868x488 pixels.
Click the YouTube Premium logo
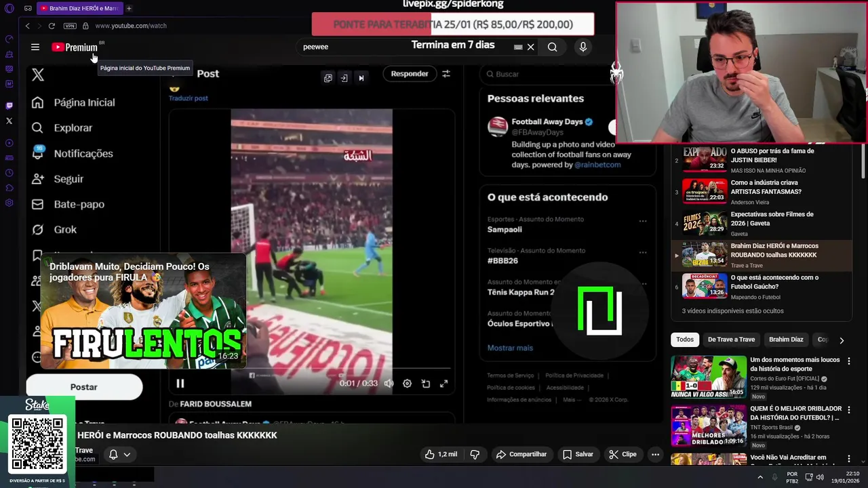(x=75, y=47)
